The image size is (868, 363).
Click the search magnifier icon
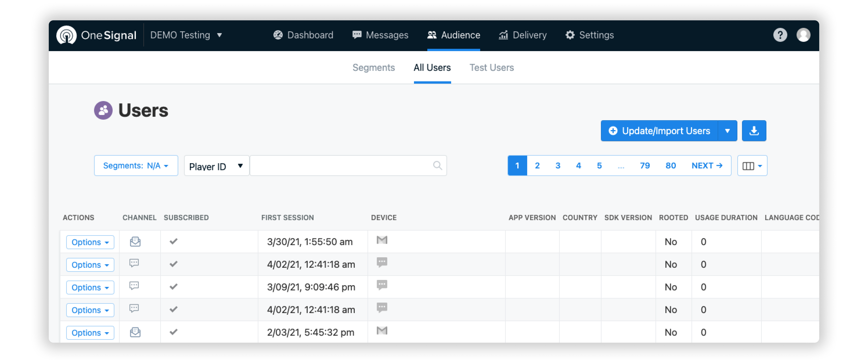(x=437, y=166)
